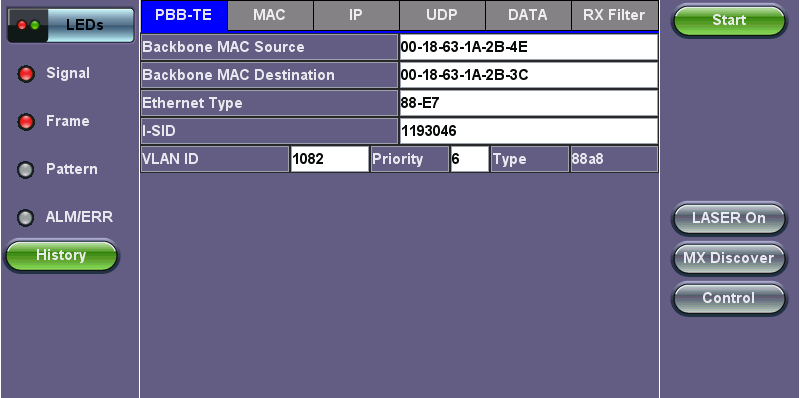Click the red Frame LED indicator

[x=26, y=122]
